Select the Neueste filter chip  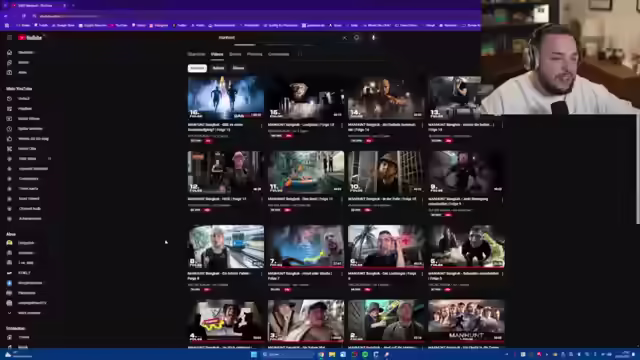click(x=197, y=68)
